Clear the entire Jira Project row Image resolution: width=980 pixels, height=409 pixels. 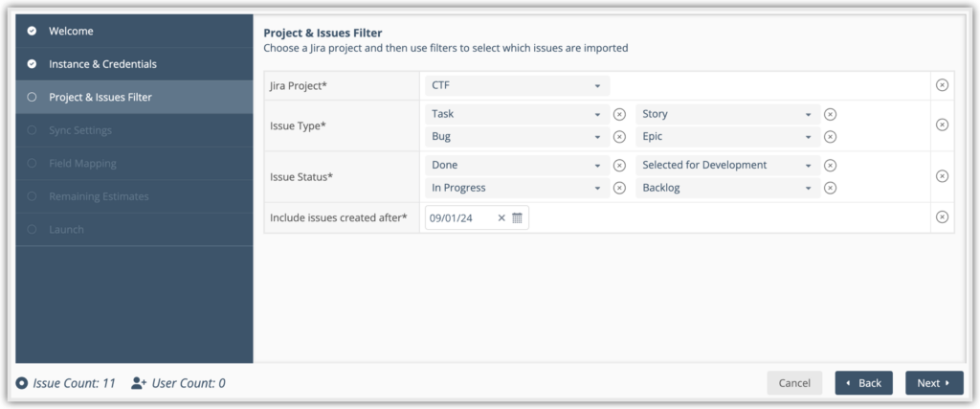[942, 85]
